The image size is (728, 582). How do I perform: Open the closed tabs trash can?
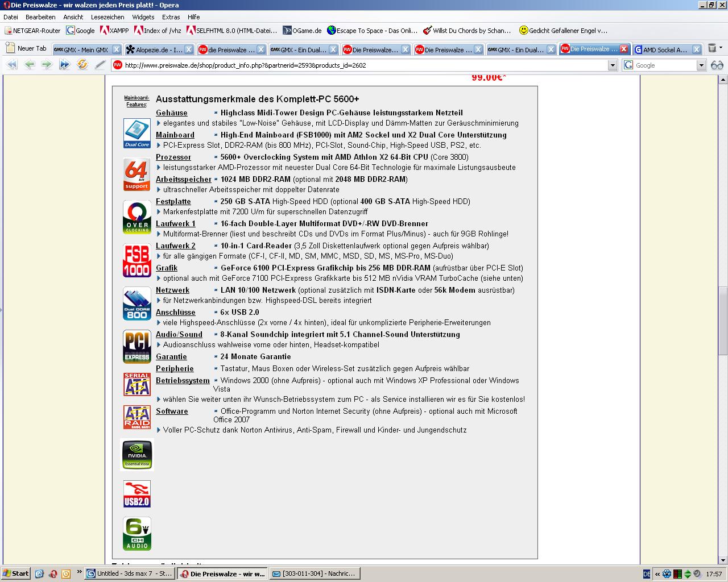pos(712,49)
